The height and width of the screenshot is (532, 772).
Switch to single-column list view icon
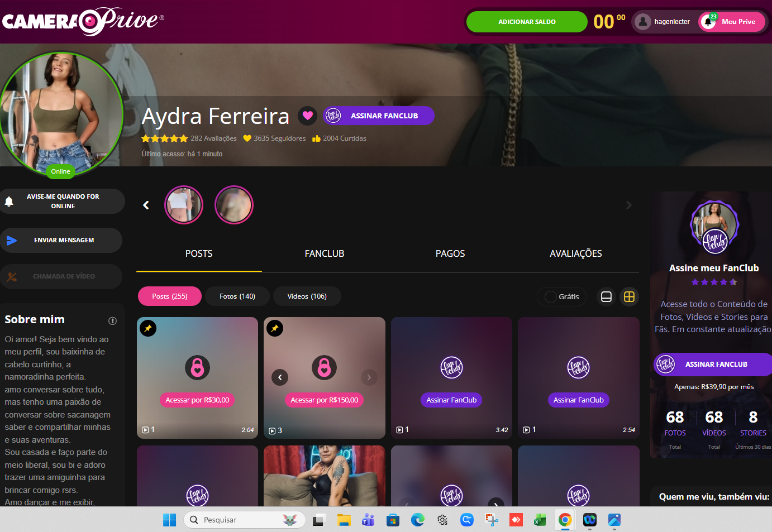606,297
